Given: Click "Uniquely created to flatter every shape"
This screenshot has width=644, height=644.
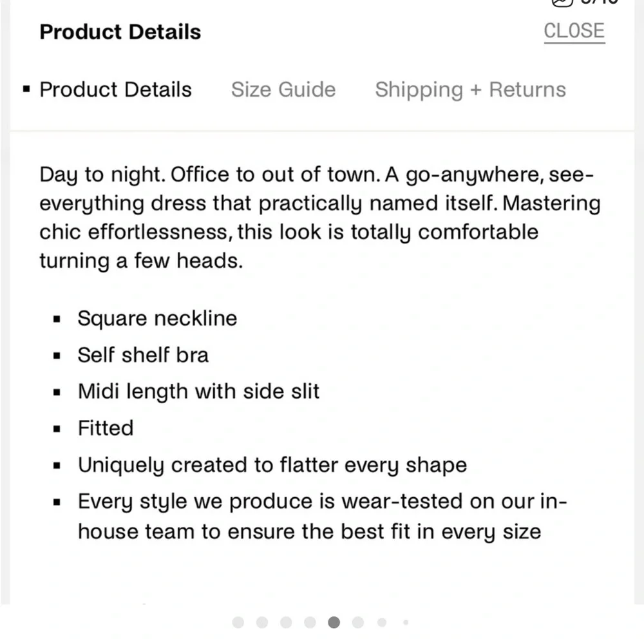Looking at the screenshot, I should (x=272, y=465).
